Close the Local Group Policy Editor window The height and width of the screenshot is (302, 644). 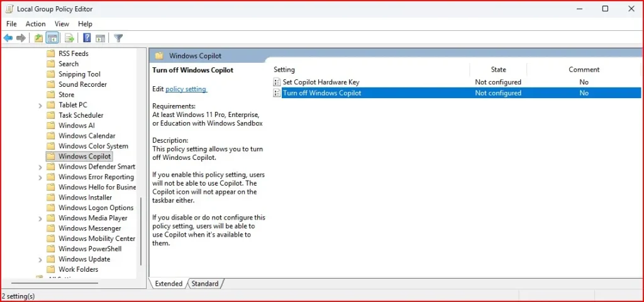[x=631, y=9]
